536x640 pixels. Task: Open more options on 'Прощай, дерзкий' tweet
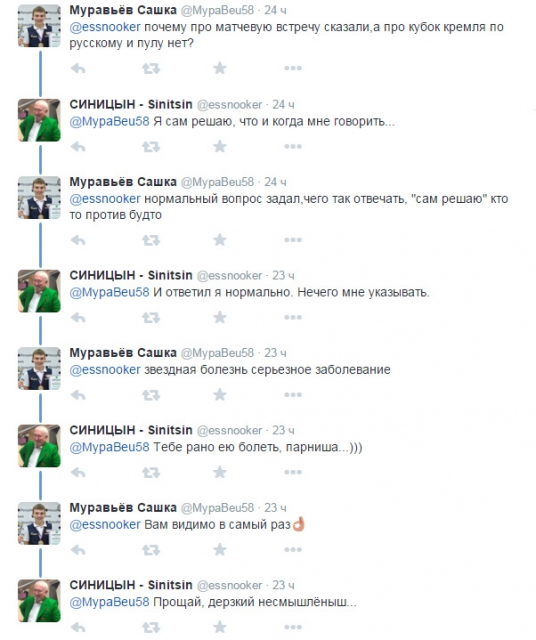293,627
